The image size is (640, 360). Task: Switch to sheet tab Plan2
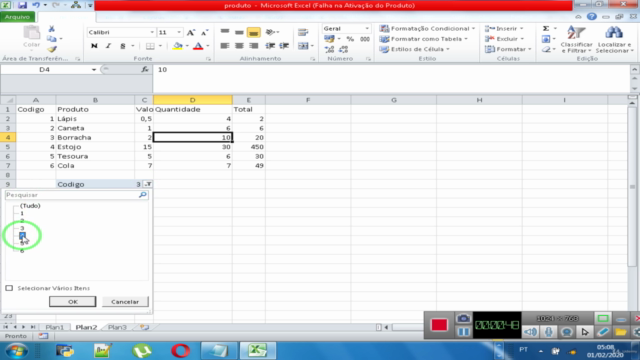coord(87,327)
